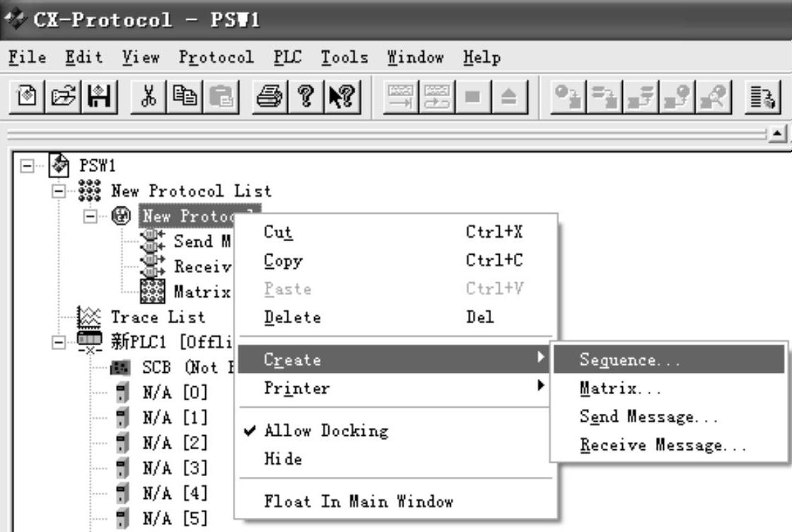This screenshot has width=792, height=532.
Task: Click the scroll up arrow button
Action: [x=777, y=133]
